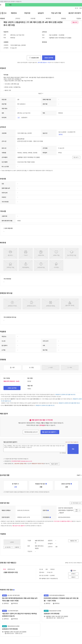Open the 지도 보기 dropdown
82x644 pixels.
tap(76, 157)
